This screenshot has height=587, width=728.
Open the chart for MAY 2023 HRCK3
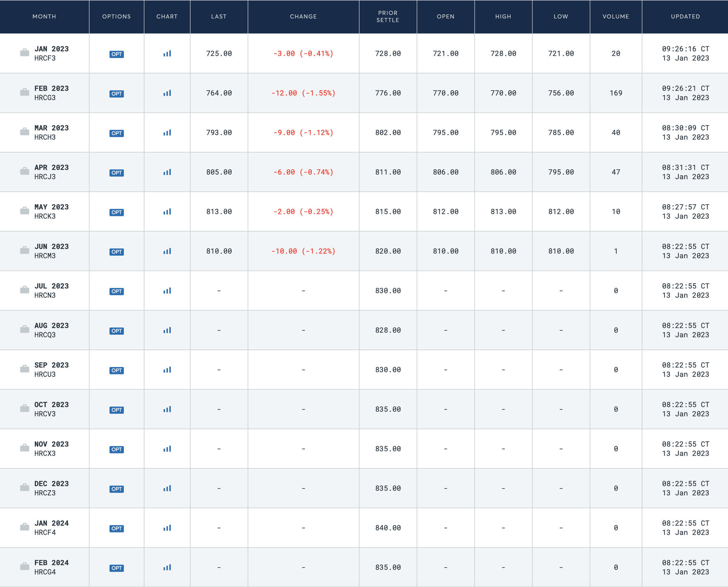pyautogui.click(x=167, y=211)
